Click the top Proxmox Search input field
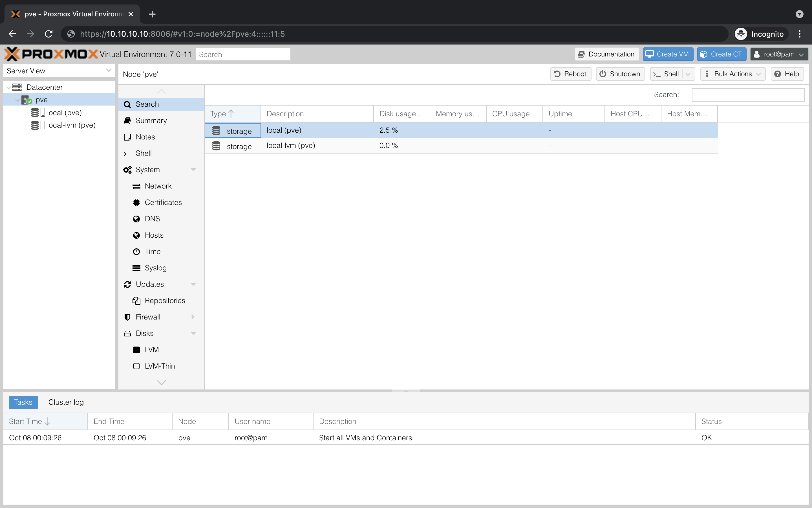812x508 pixels. pos(243,54)
